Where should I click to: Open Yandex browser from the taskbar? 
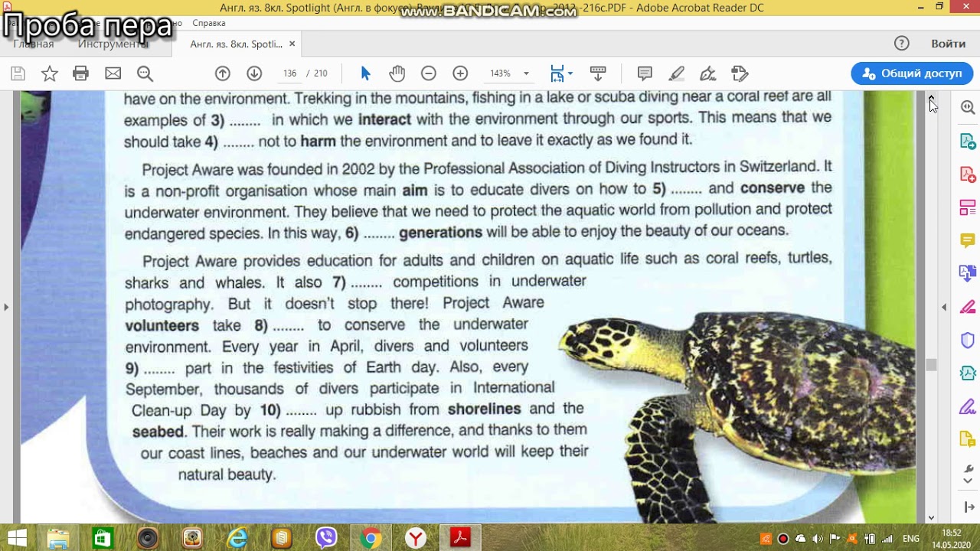tap(415, 539)
